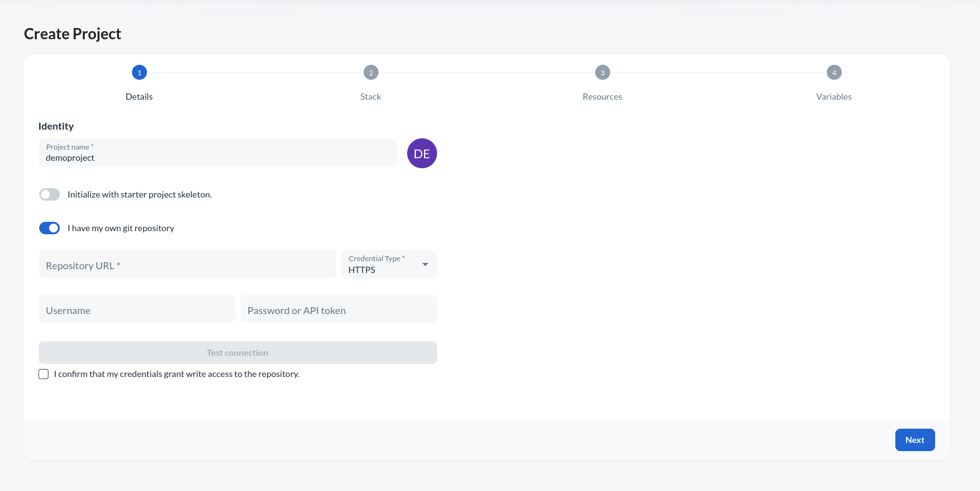The image size is (980, 491).
Task: Go to the Resources step label
Action: click(602, 97)
